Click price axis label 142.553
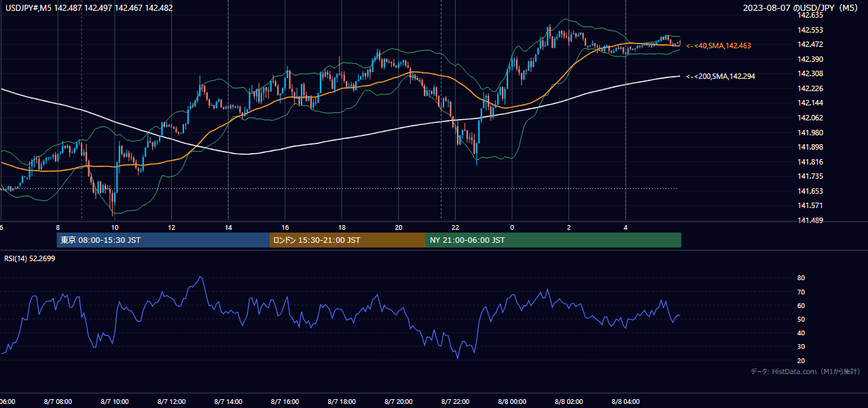The width and height of the screenshot is (868, 408). pos(809,30)
